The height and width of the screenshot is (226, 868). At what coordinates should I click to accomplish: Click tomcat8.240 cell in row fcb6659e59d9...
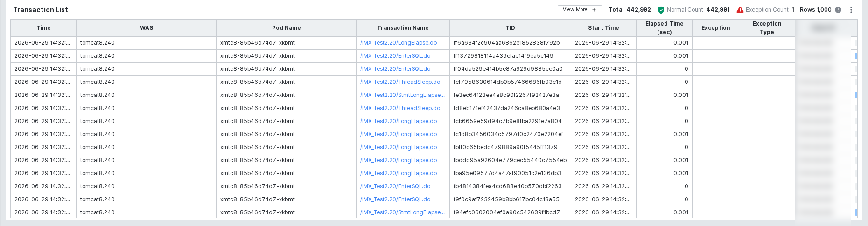(x=146, y=121)
